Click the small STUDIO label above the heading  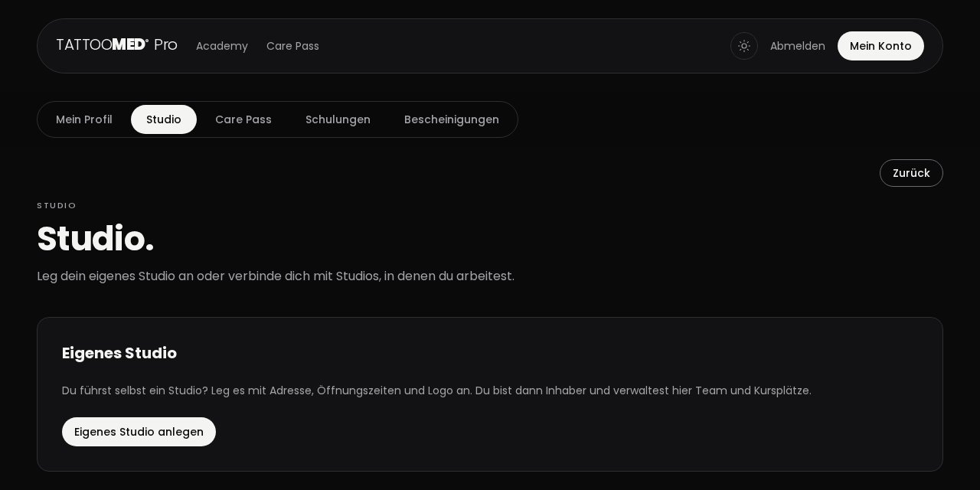coord(57,205)
